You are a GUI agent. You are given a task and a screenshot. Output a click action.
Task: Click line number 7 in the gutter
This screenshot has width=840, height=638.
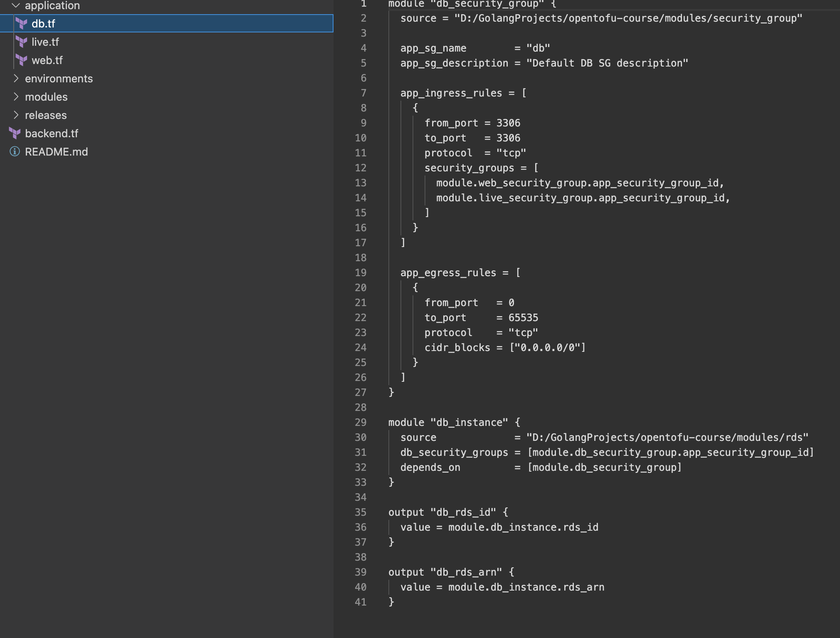(363, 93)
